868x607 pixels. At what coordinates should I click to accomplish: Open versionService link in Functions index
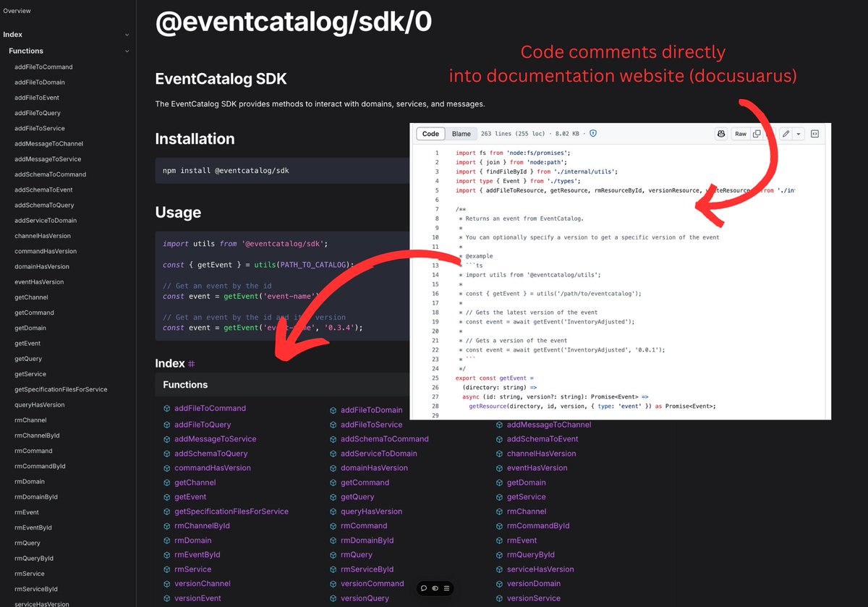534,598
